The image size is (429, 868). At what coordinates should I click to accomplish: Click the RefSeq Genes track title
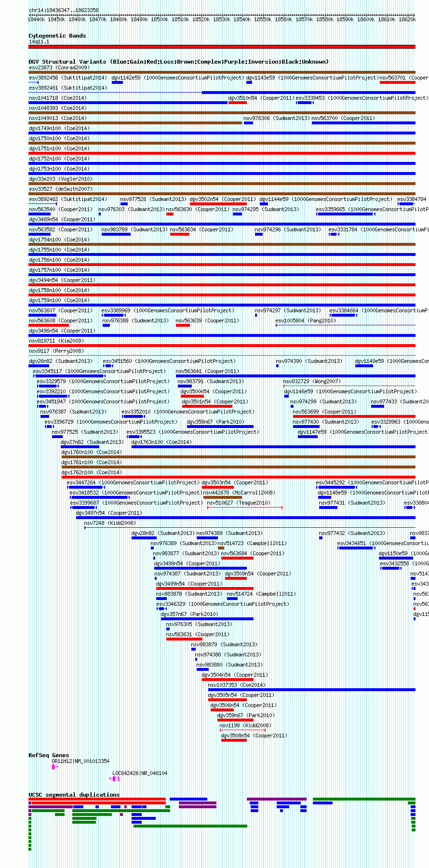coord(49,755)
